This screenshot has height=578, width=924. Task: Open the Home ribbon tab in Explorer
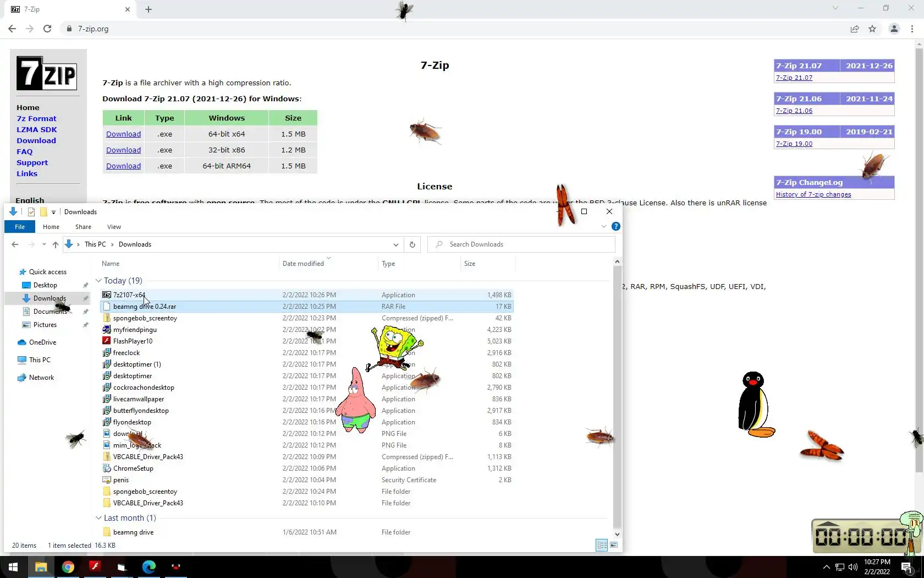(51, 227)
